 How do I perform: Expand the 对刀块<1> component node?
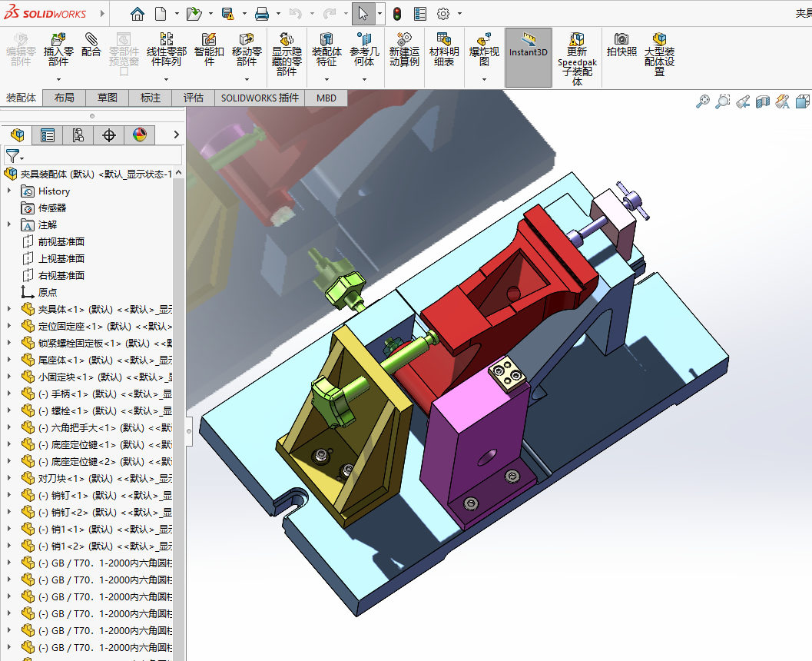[8, 478]
